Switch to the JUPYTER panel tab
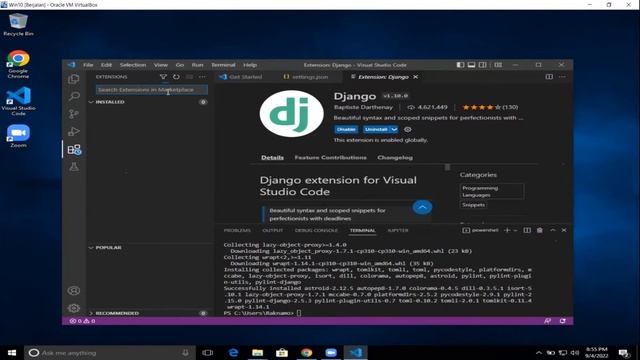This screenshot has height=360, width=640. click(398, 230)
